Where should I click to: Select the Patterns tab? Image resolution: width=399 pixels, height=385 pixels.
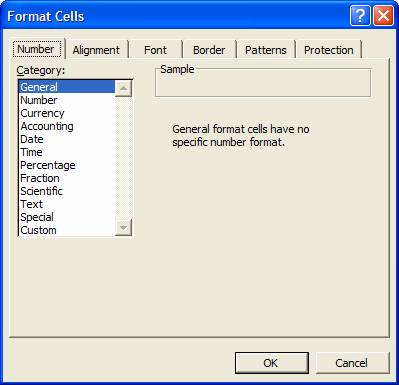pyautogui.click(x=266, y=50)
